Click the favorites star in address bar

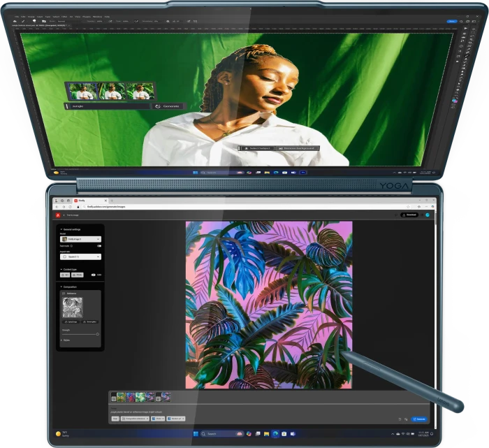pyautogui.click(x=408, y=207)
